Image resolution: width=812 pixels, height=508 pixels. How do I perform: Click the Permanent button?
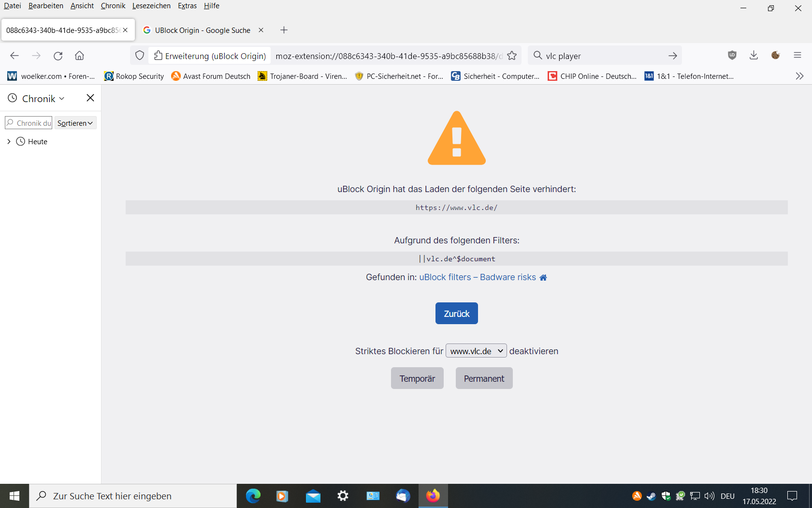pos(484,378)
